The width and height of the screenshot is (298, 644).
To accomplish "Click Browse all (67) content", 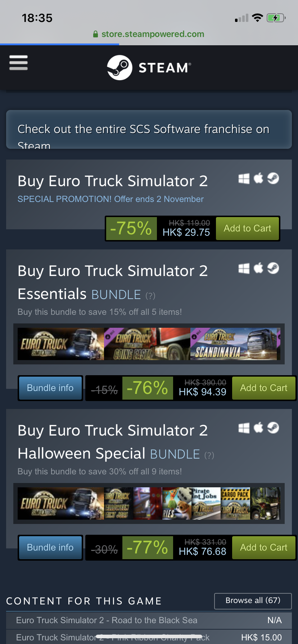I will [x=253, y=601].
